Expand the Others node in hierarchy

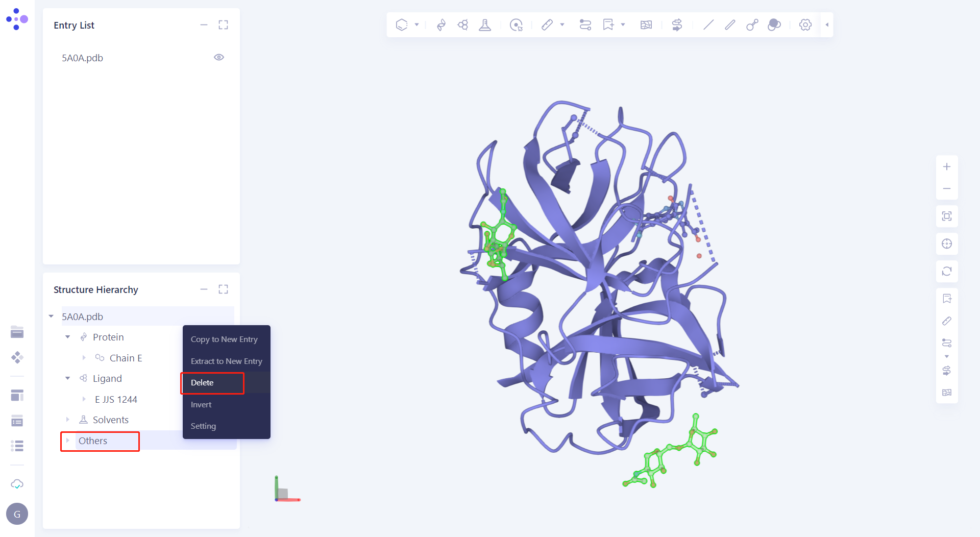click(x=69, y=441)
